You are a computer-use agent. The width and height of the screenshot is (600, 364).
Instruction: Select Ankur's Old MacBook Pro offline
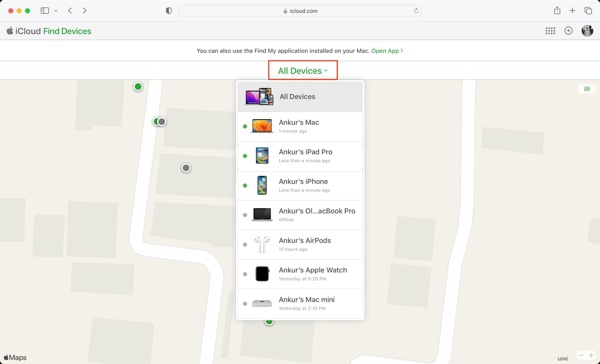(x=300, y=215)
